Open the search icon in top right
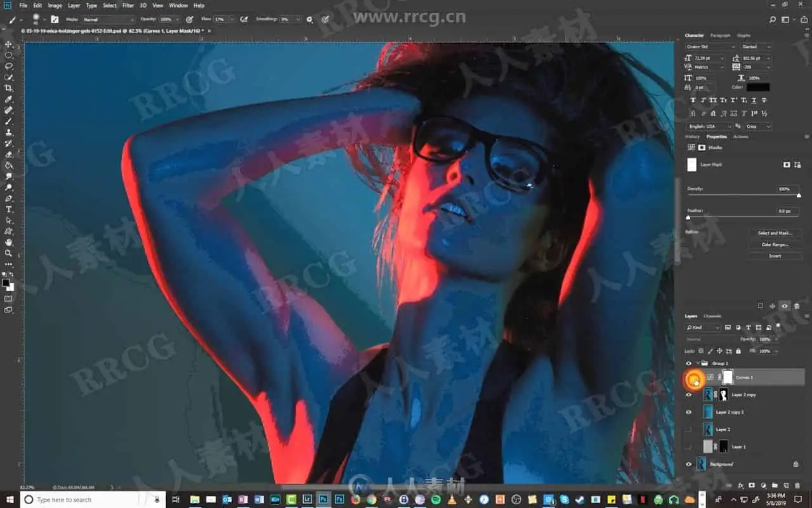The height and width of the screenshot is (508, 812). 772,20
